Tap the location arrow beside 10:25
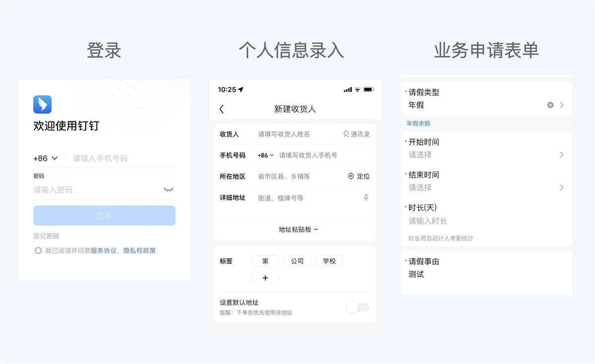 [x=241, y=90]
